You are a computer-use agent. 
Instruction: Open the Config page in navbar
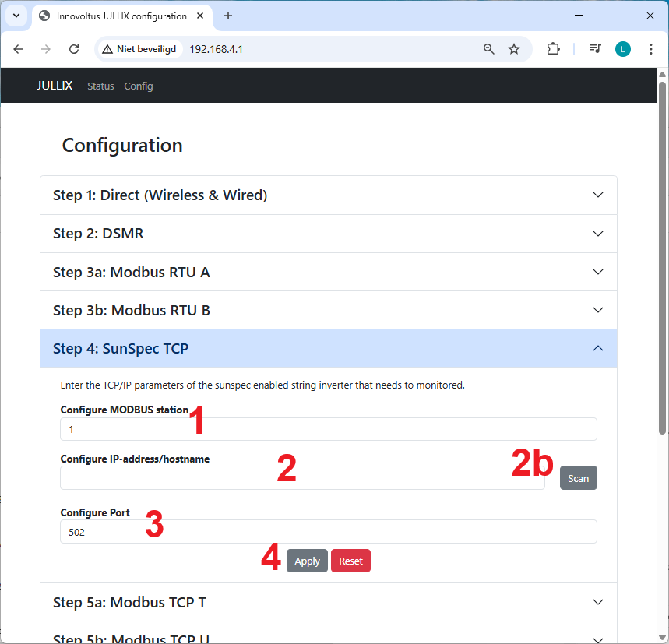coord(139,86)
